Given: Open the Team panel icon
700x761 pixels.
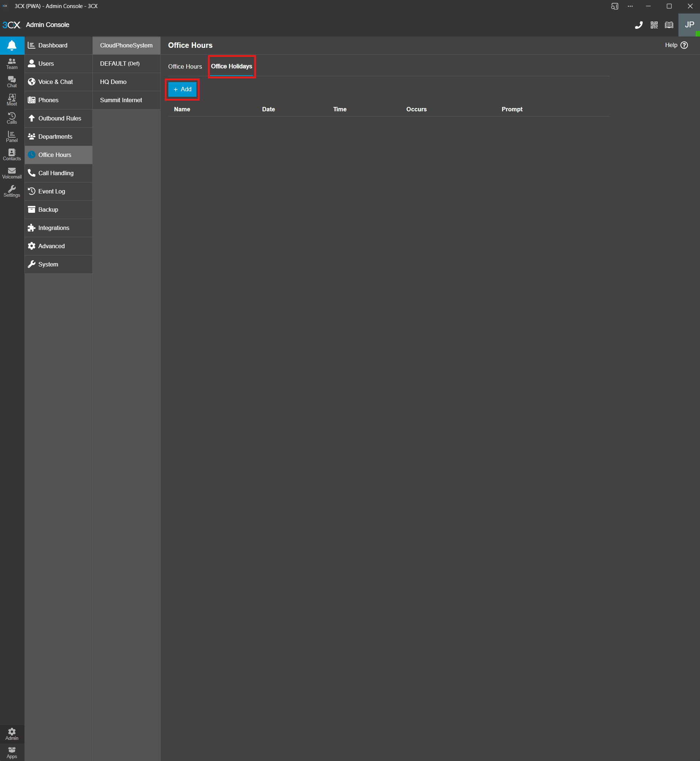Looking at the screenshot, I should (12, 64).
